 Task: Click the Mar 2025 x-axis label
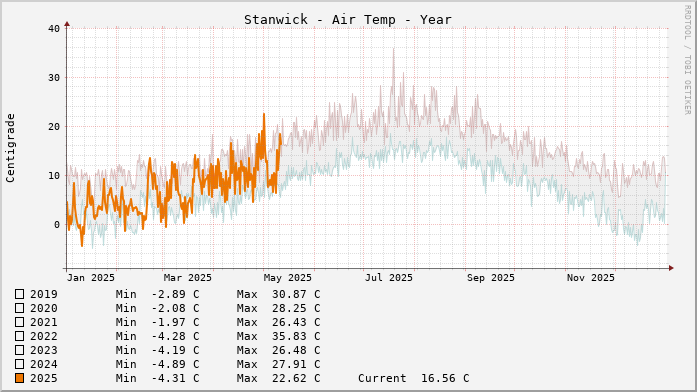(188, 278)
